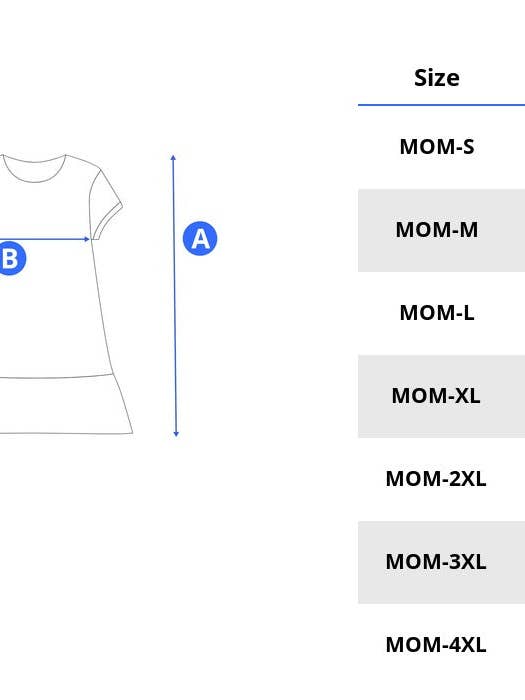This screenshot has width=525, height=700.
Task: Click the bottom arrowhead of length line
Action: [176, 434]
